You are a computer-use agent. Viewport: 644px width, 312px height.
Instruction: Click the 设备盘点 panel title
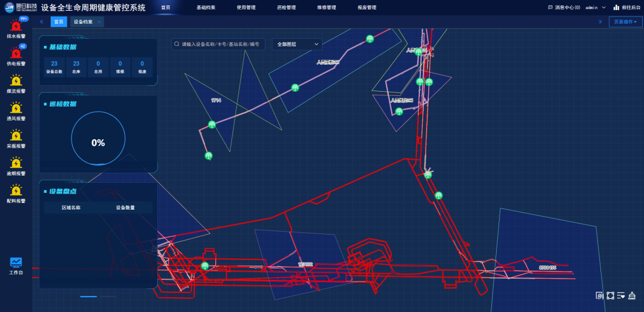click(63, 192)
